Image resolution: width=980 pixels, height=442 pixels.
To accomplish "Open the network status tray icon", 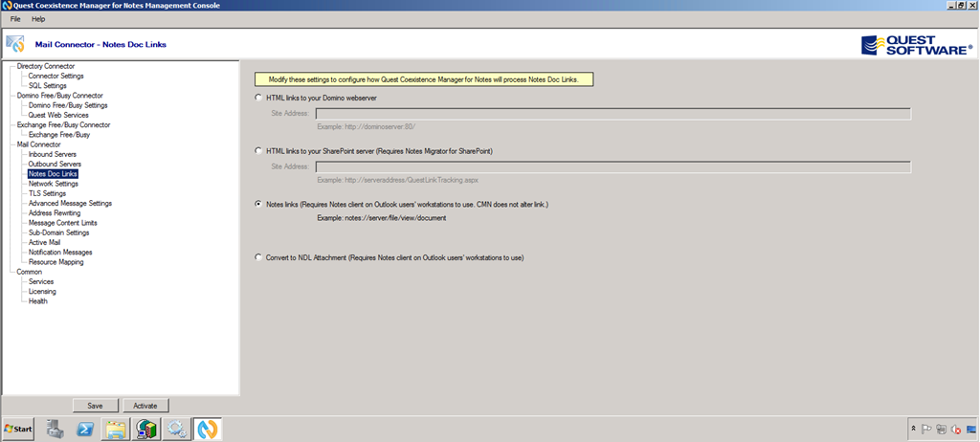I will coord(942,430).
